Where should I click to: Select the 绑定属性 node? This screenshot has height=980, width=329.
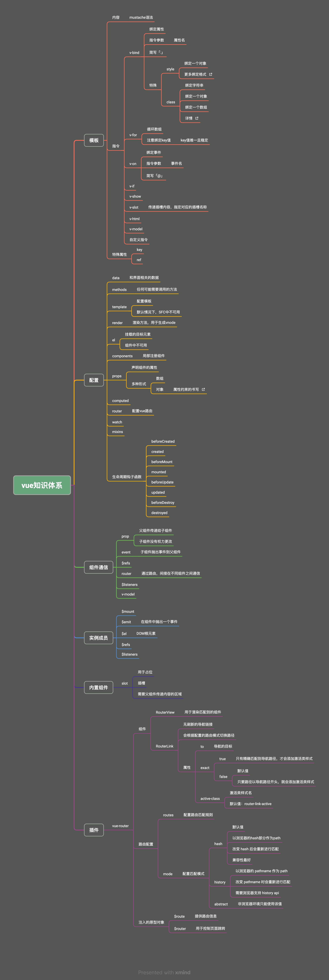coord(157,29)
